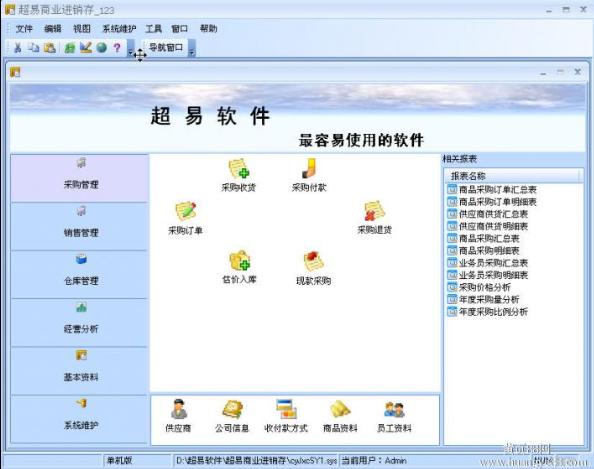
Task: Open report 采购价格分析
Action: click(x=479, y=287)
